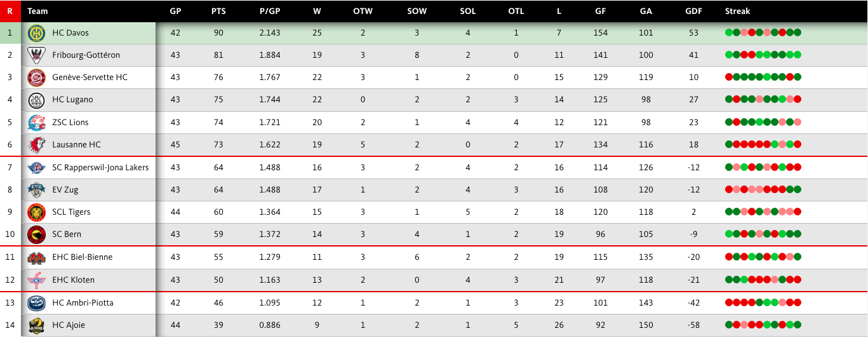Open the EHC Biel-Bienne team link

click(x=82, y=257)
